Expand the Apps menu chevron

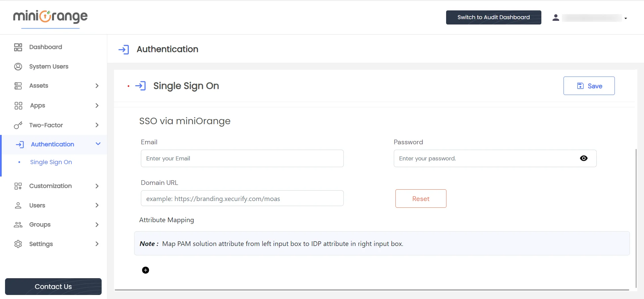coord(97,105)
